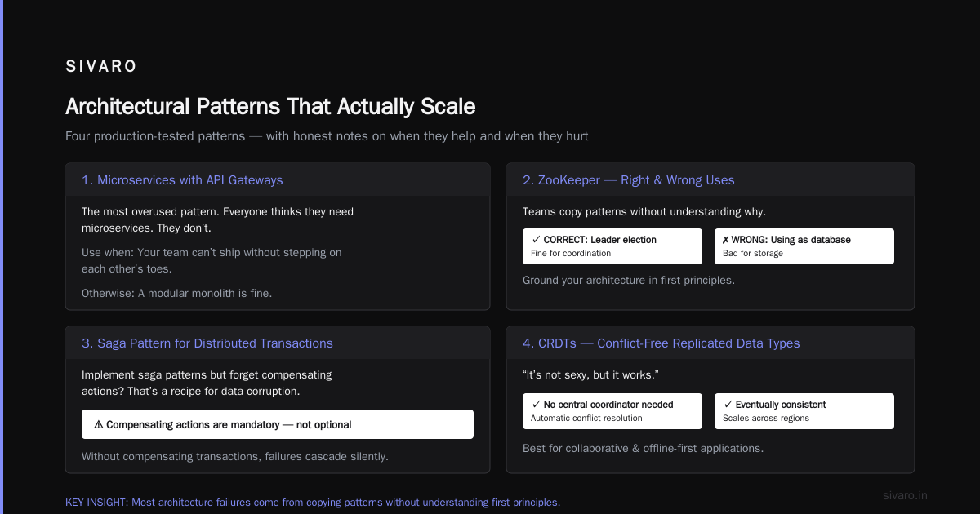Viewport: 980px width, 514px height.
Task: Click the KEY INSIGHT footer line
Action: coord(313,503)
